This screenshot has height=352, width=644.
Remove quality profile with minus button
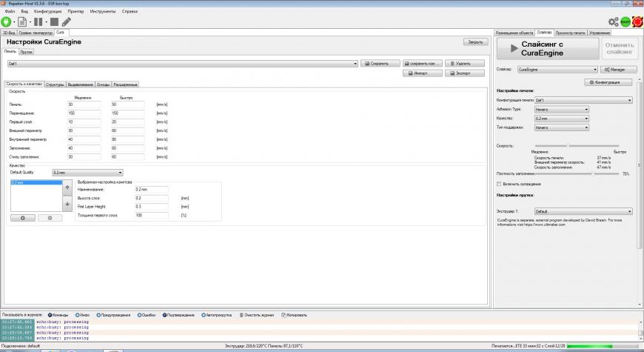point(50,218)
